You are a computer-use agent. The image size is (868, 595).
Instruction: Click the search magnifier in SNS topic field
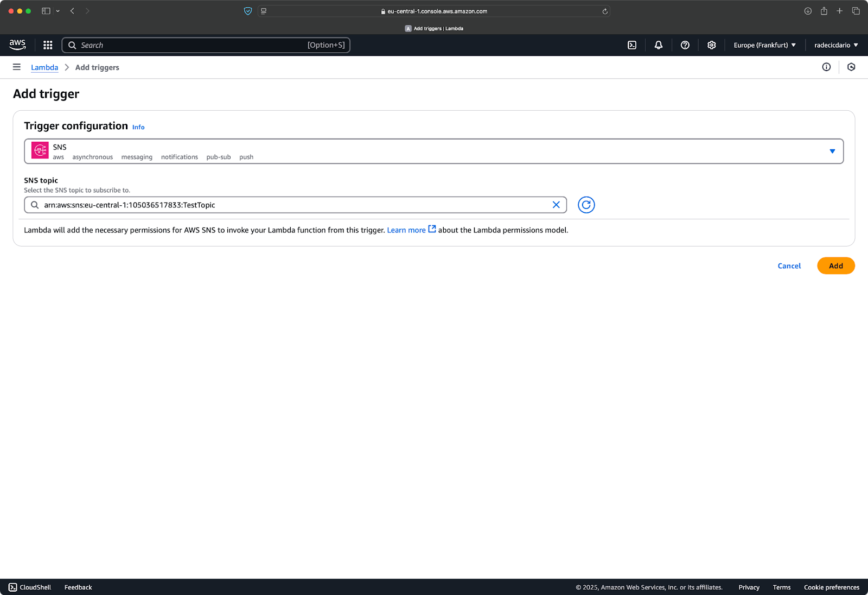click(x=35, y=205)
